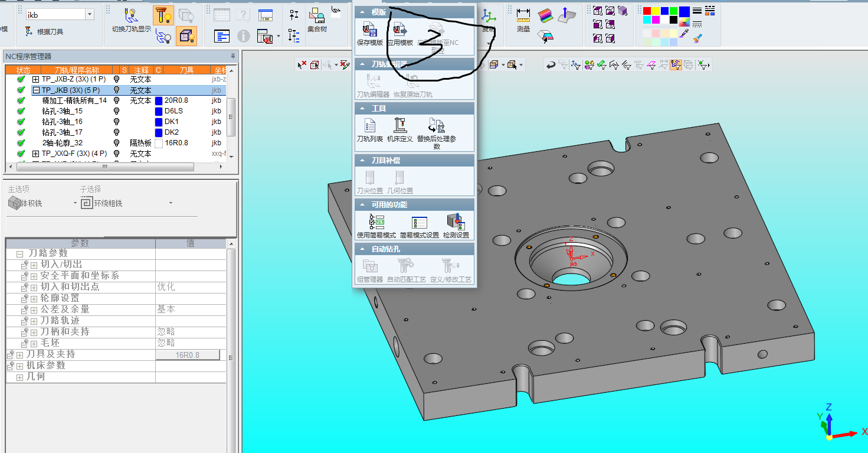The height and width of the screenshot is (453, 868).
Task: Click the NC manager horizontal scrollbar
Action: pyautogui.click(x=104, y=167)
